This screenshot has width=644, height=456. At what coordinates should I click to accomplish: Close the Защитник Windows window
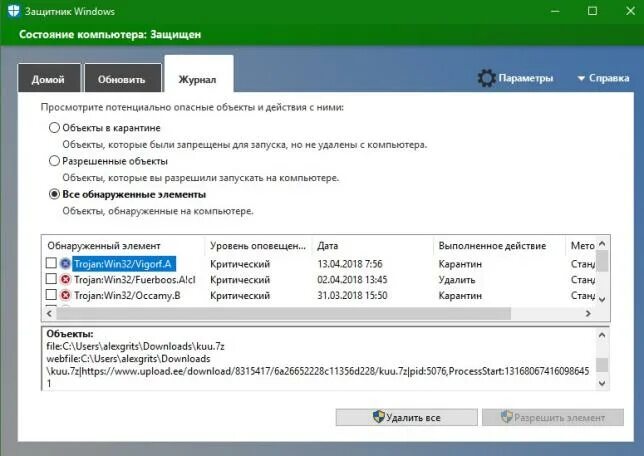(x=630, y=11)
